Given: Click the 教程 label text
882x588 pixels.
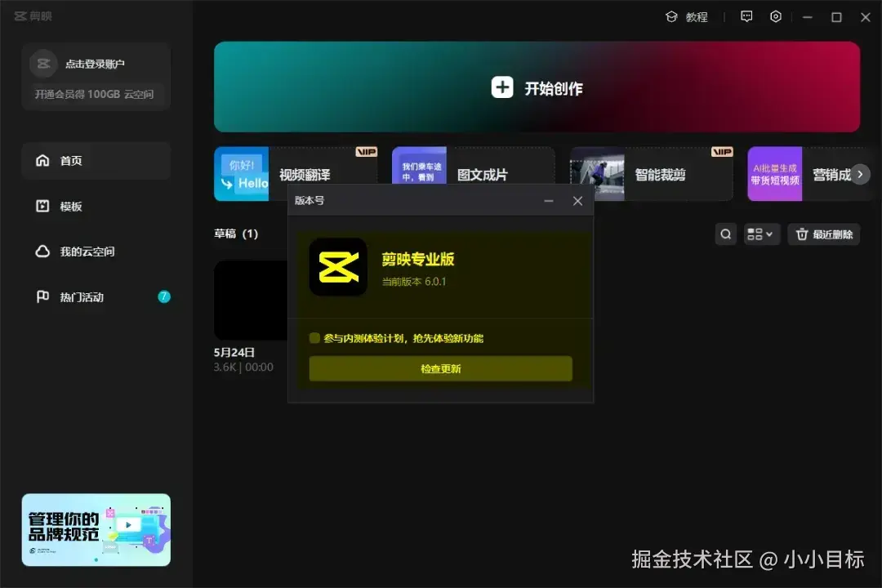Looking at the screenshot, I should 697,17.
